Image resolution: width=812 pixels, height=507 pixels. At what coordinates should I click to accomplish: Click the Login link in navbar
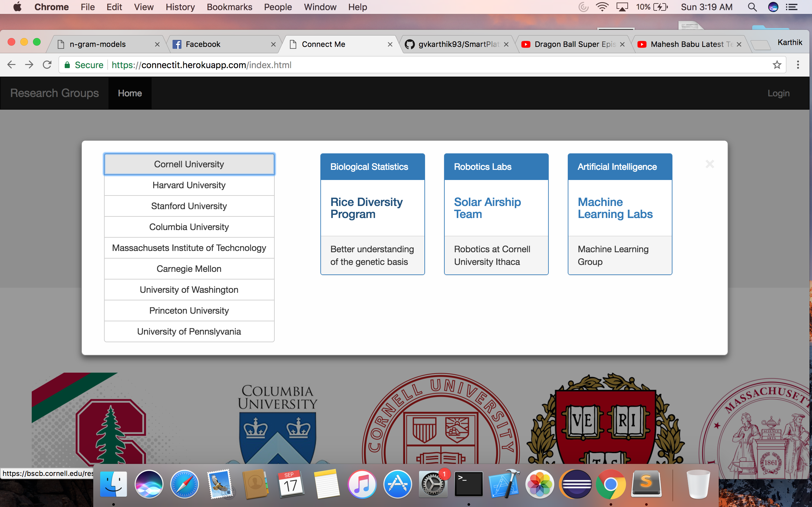pos(778,93)
